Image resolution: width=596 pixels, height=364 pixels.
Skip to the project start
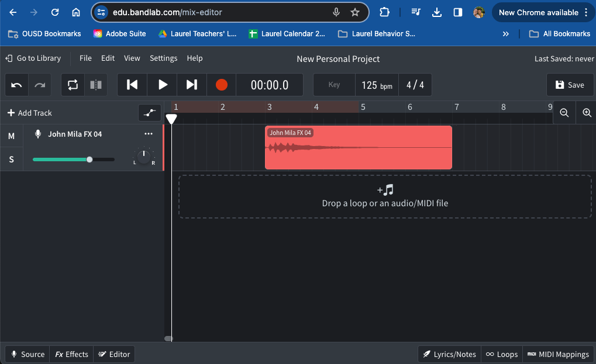click(x=133, y=85)
